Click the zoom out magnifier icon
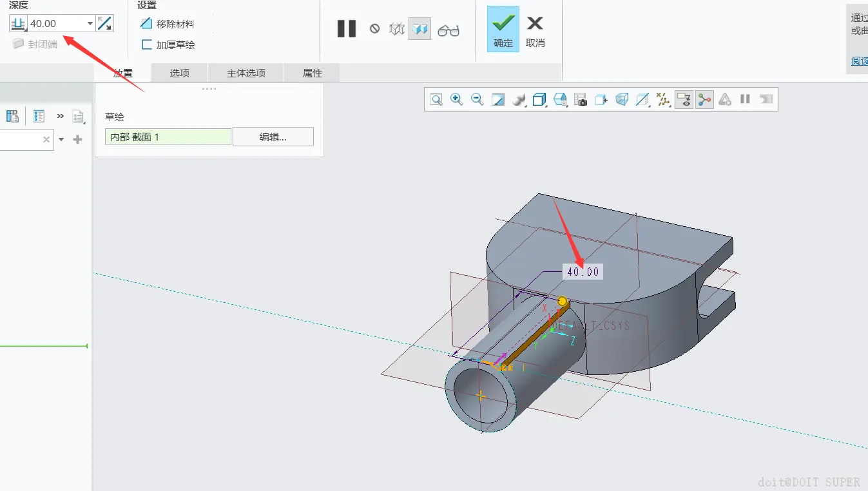This screenshot has height=491, width=868. pyautogui.click(x=477, y=99)
